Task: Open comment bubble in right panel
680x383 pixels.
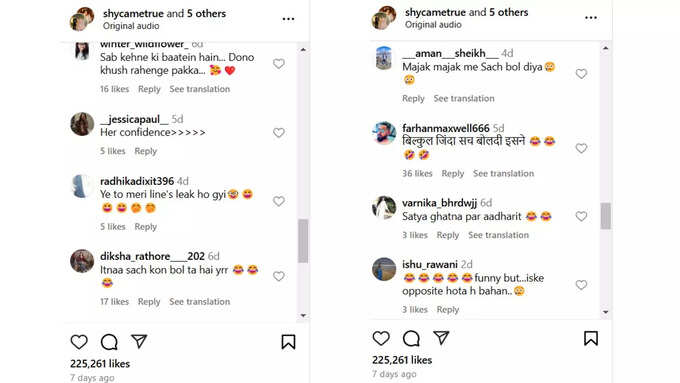Action: pyautogui.click(x=411, y=338)
